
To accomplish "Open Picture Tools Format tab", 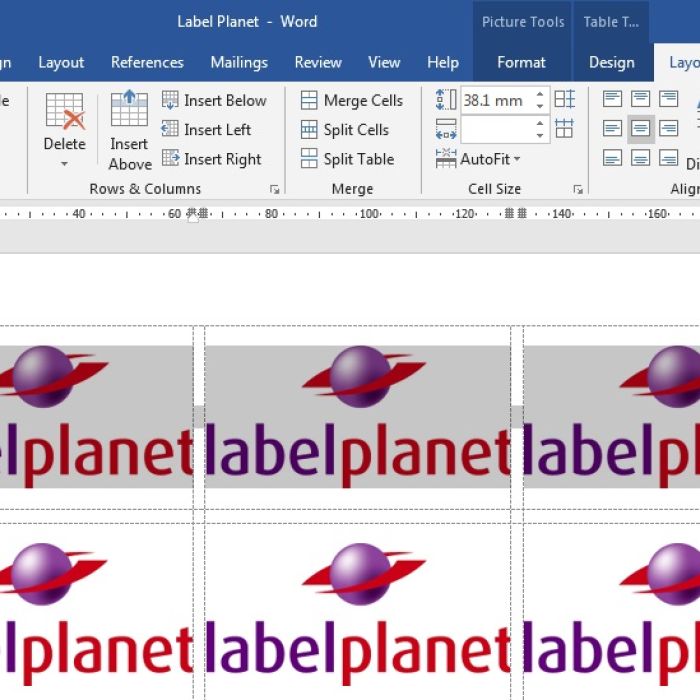I will point(521,62).
